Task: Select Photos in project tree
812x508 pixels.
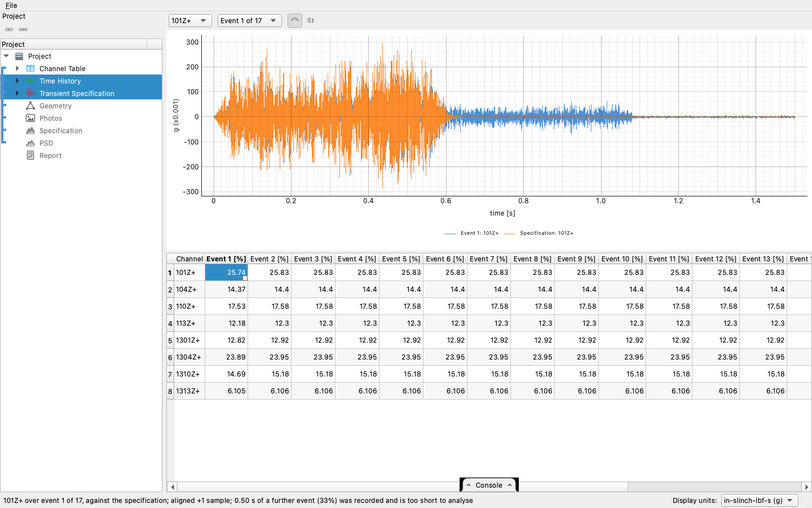Action: point(51,118)
